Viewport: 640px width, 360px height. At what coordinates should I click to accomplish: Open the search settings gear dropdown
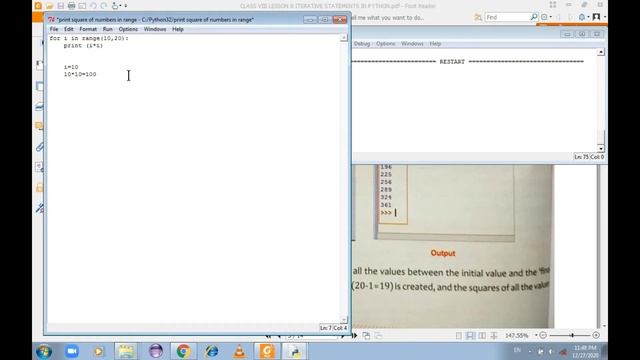[546, 17]
